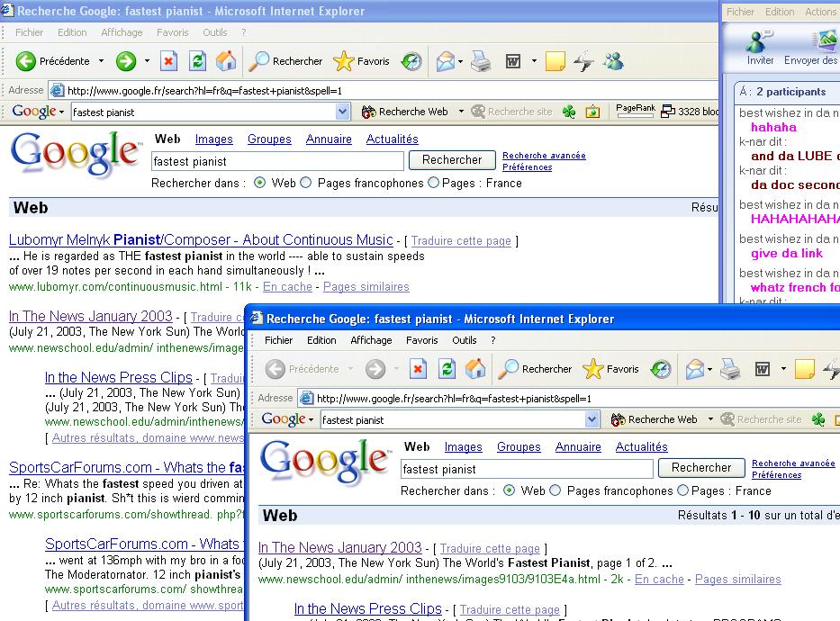Screen dimensions: 840x621
Task: Refresh the page in the rear IE window
Action: pos(198,61)
